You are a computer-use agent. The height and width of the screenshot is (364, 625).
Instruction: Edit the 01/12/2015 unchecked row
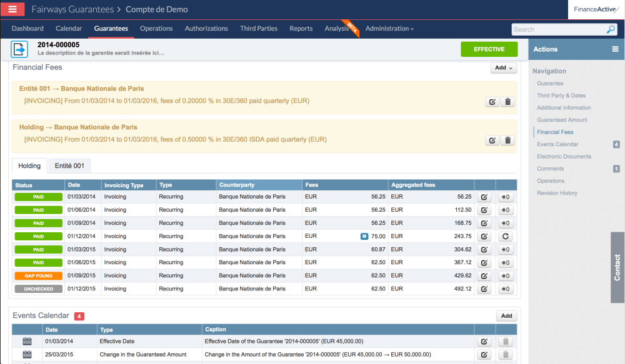tap(484, 289)
